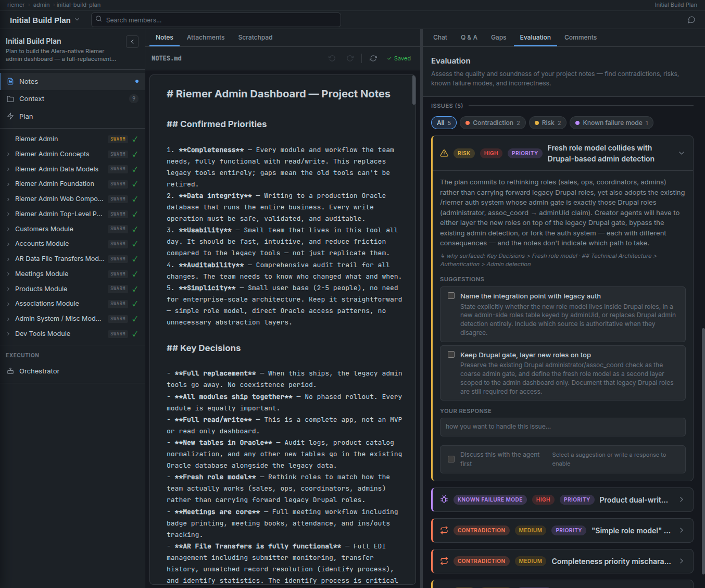Click the green checkmark beside Dev Tools Module

pyautogui.click(x=135, y=334)
